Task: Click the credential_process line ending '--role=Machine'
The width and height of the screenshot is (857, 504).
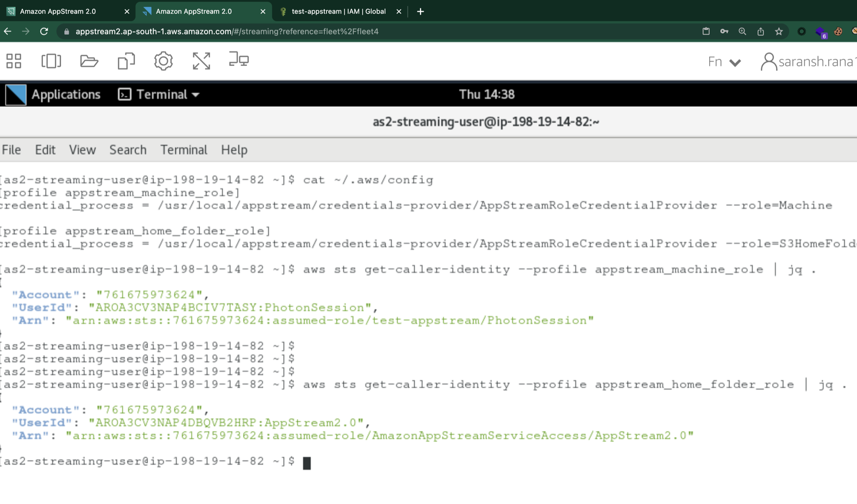Action: point(416,206)
